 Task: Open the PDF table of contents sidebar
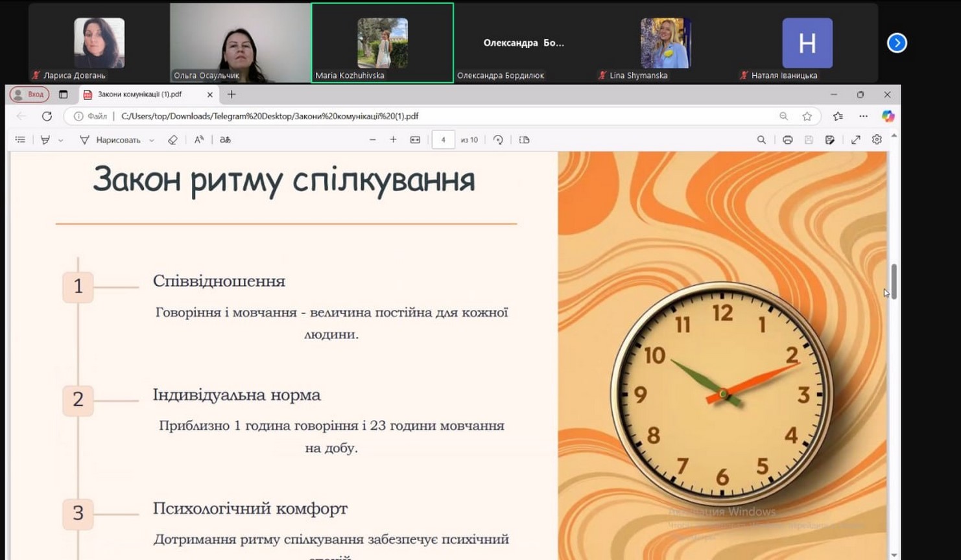click(20, 140)
